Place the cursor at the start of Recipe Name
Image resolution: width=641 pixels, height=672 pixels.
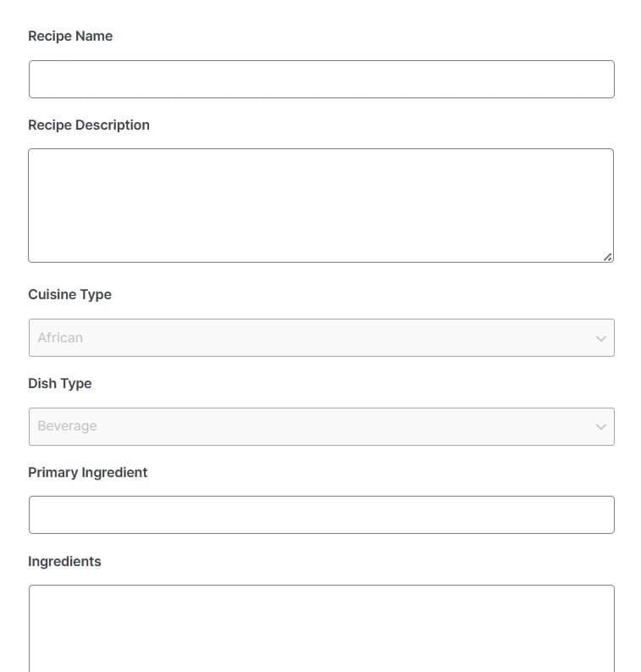pyautogui.click(x=39, y=80)
